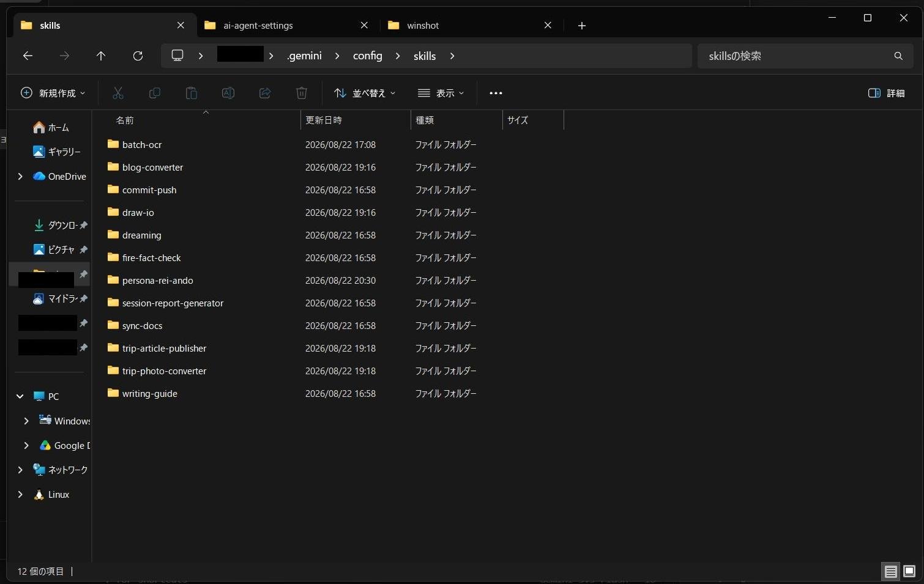Select the blog-converter folder

point(152,167)
